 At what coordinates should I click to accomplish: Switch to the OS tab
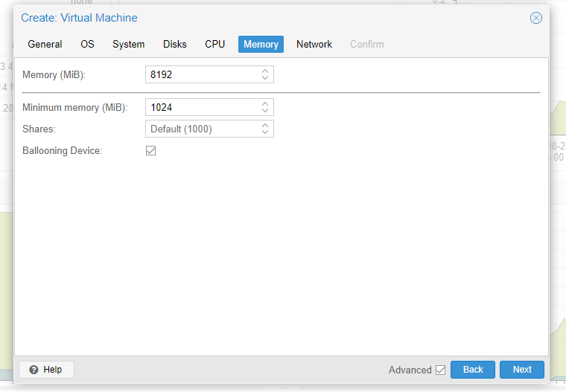(x=87, y=45)
